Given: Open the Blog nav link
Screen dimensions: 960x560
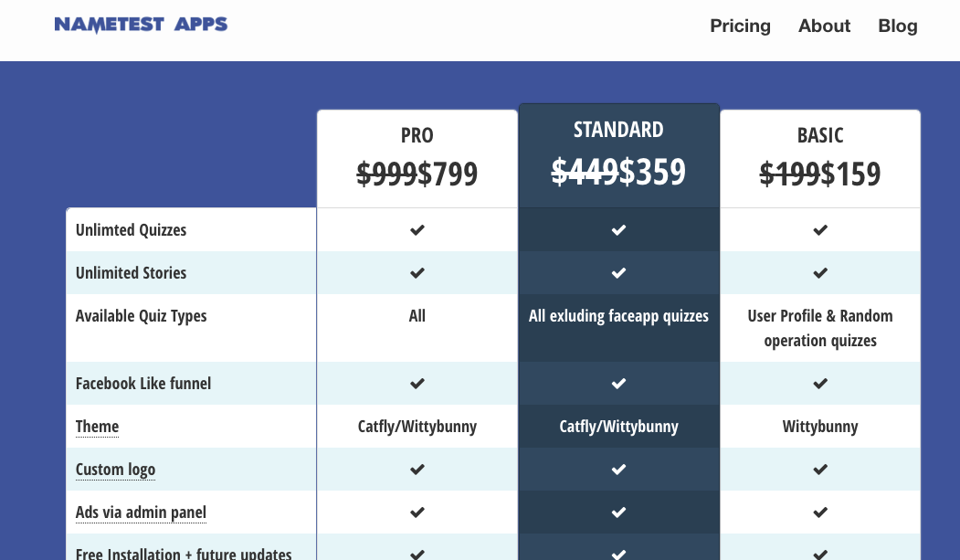Looking at the screenshot, I should pyautogui.click(x=898, y=26).
